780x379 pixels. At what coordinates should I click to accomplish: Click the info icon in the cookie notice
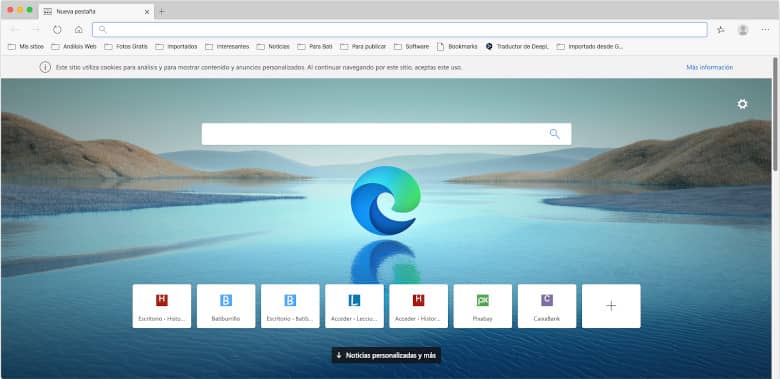(x=45, y=67)
